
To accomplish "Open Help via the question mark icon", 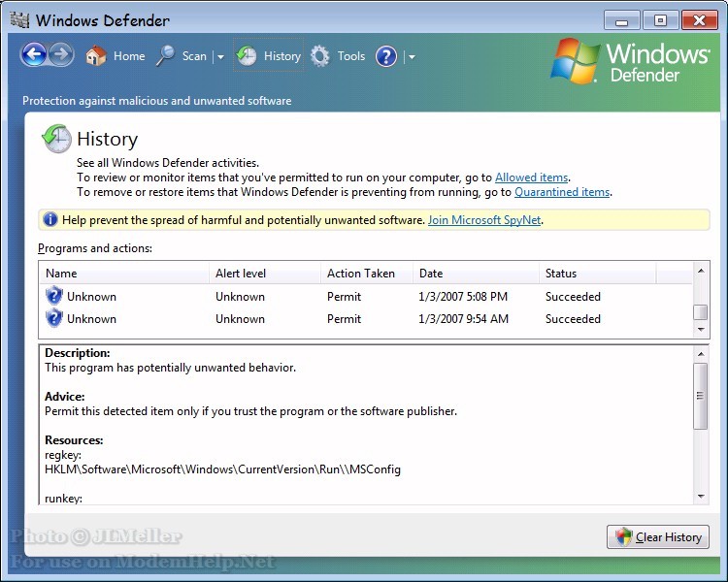I will [386, 56].
